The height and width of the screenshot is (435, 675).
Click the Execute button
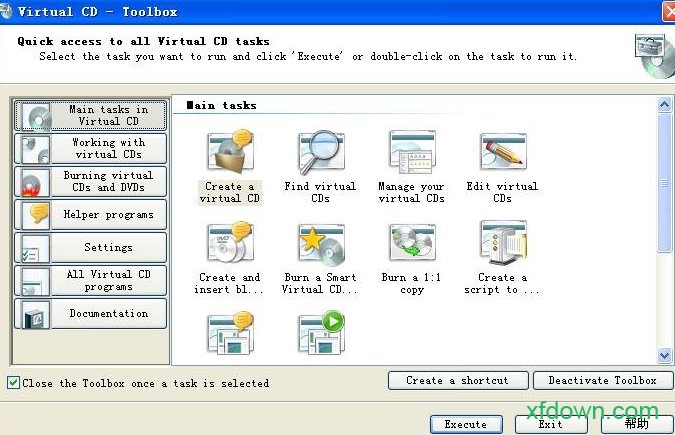click(x=465, y=424)
